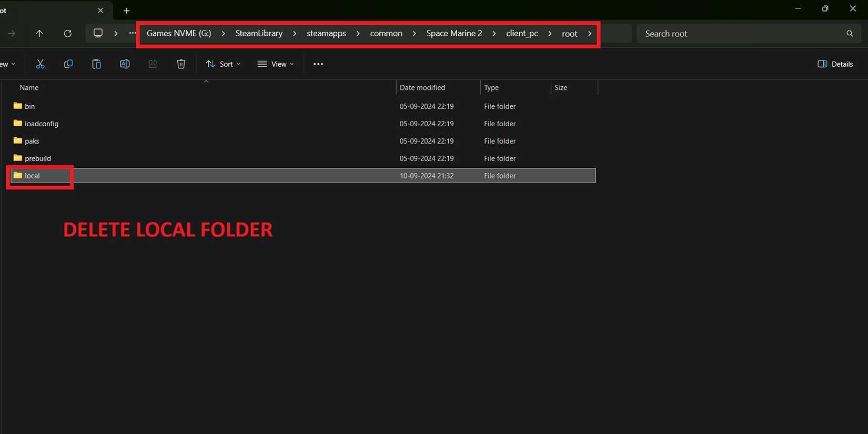Sort by Date modified column header
868x434 pixels.
(422, 87)
